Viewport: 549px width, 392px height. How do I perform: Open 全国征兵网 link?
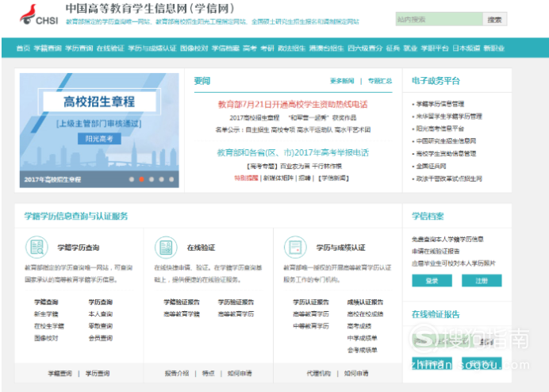point(431,166)
